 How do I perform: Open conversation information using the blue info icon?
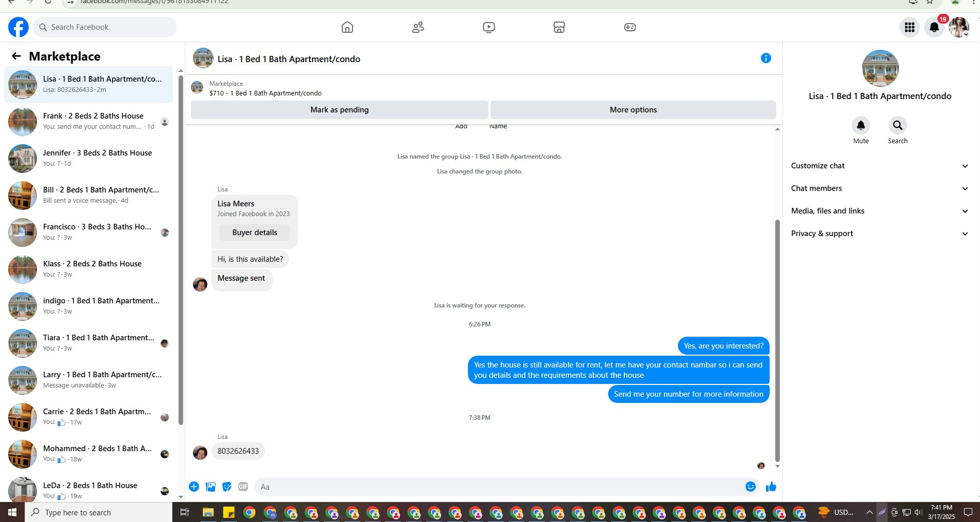766,58
